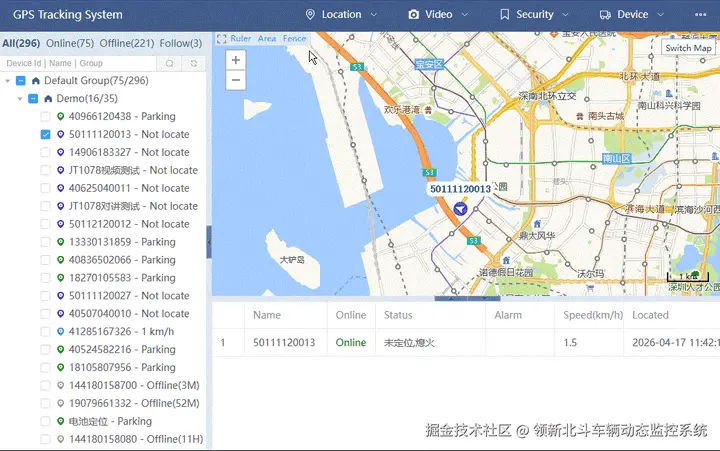Screen dimensions: 720x451
Task: Check device 144180158700 - Offline(3M)
Action: click(45, 385)
